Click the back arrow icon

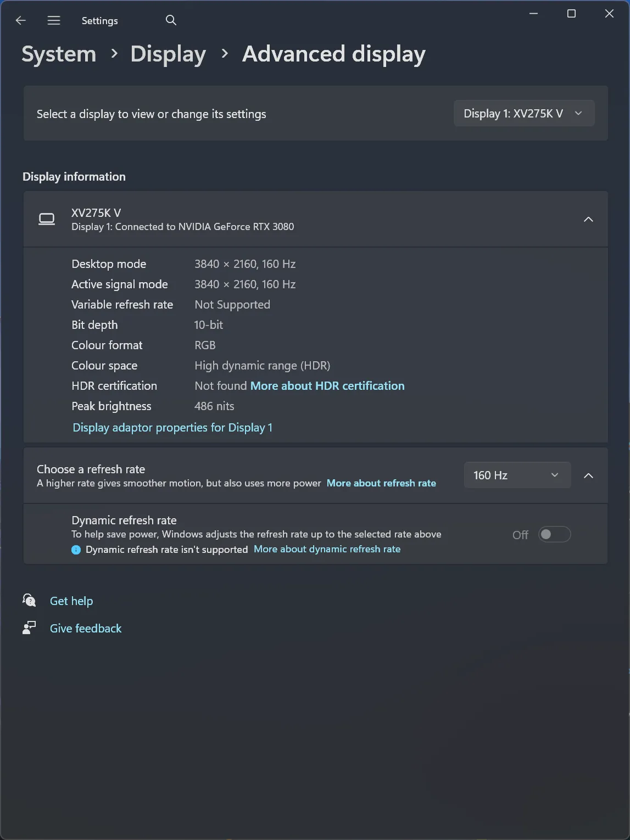[21, 20]
